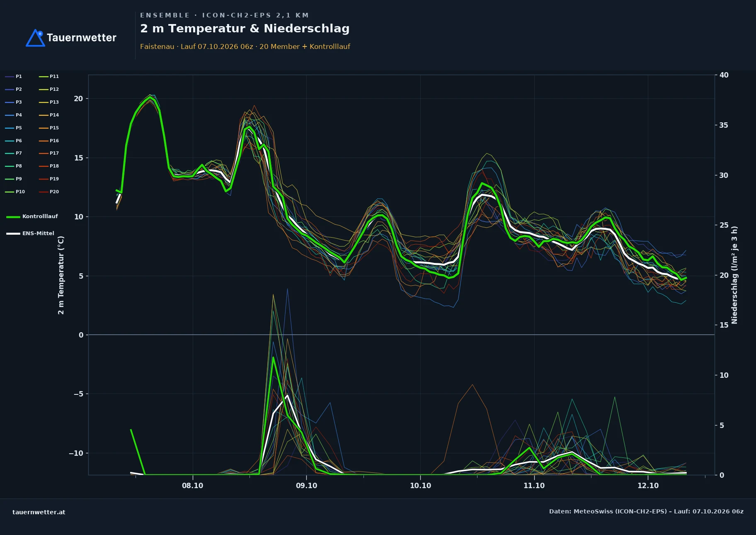The height and width of the screenshot is (535, 756).
Task: Select the P7 legend entry
Action: click(x=13, y=153)
